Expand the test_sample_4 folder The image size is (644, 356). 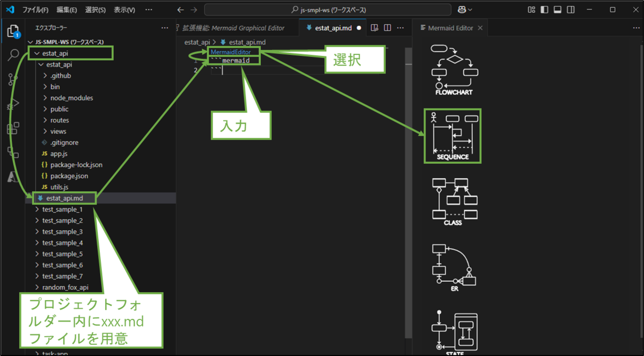[62, 243]
